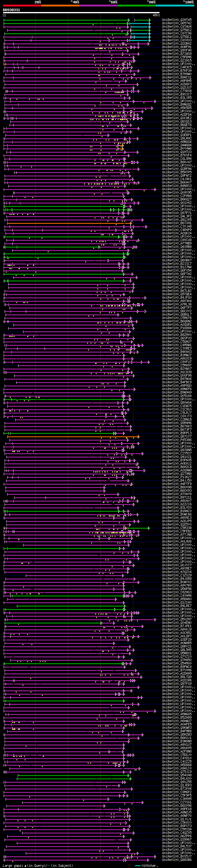Click the orange ~40% identity legend bar
This screenshot has height=868, width=197.
(x=60, y=6)
